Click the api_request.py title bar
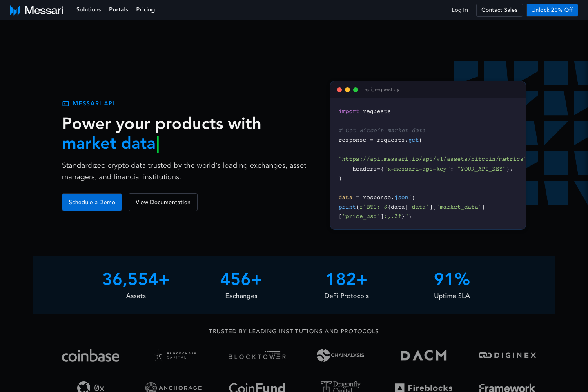The width and height of the screenshot is (588, 392). [x=382, y=89]
